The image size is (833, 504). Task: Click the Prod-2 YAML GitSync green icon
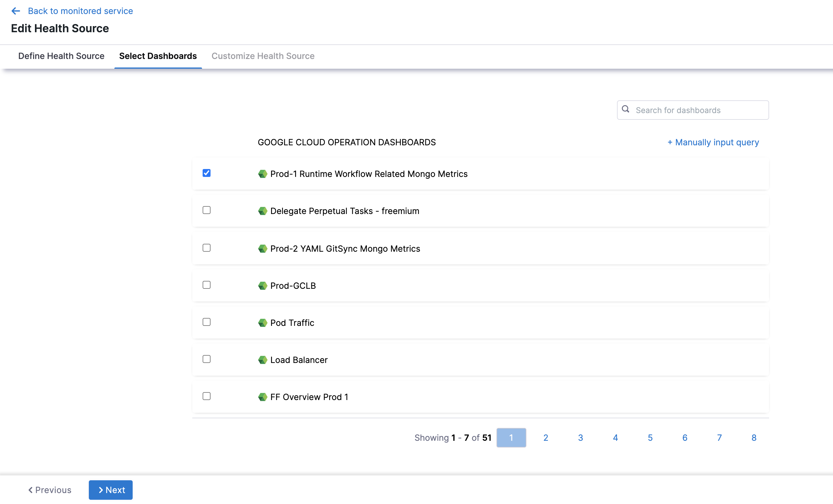pyautogui.click(x=262, y=249)
